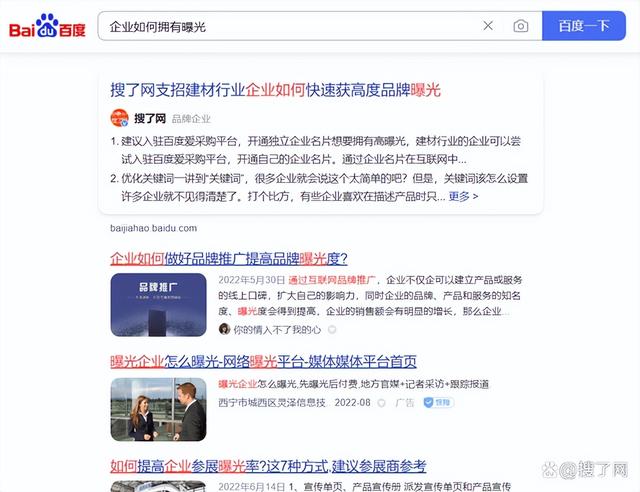Clear the search box with the X icon
The width and height of the screenshot is (640, 492).
coord(488,26)
